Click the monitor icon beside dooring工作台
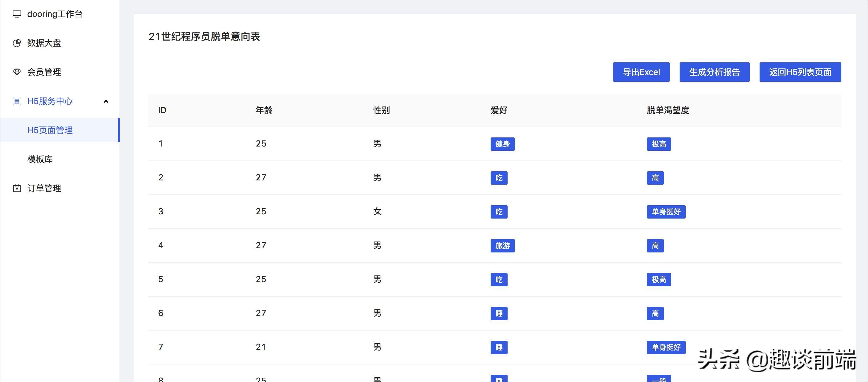Viewport: 868px width, 382px height. pyautogui.click(x=17, y=14)
